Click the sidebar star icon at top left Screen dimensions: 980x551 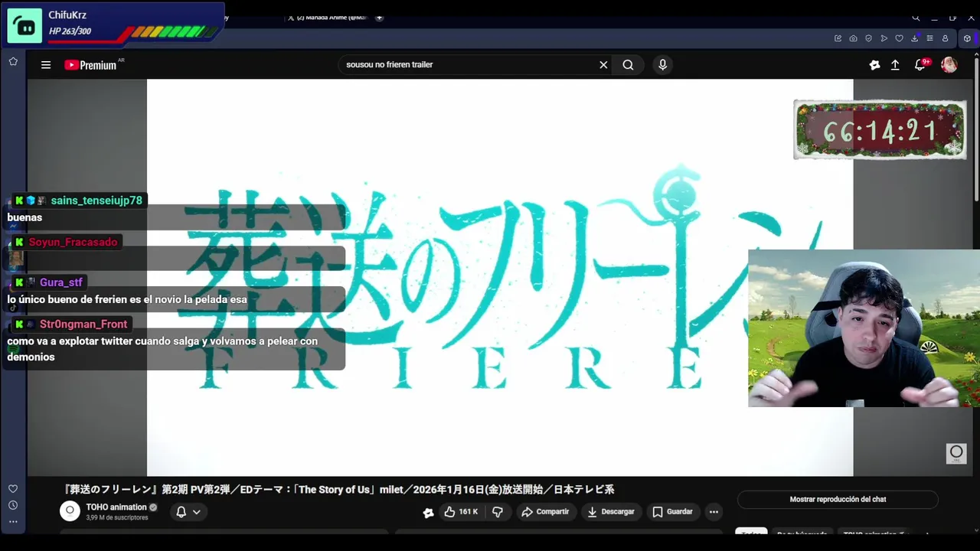click(13, 61)
